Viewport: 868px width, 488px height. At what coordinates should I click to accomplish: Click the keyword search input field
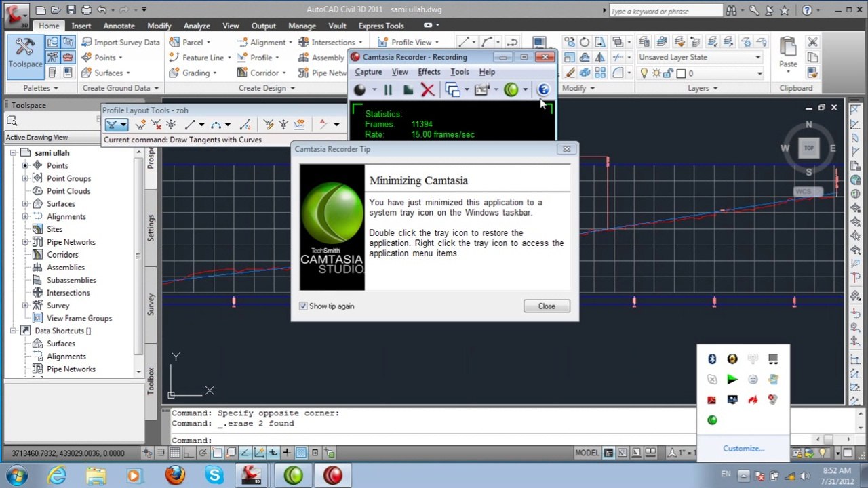pyautogui.click(x=665, y=11)
